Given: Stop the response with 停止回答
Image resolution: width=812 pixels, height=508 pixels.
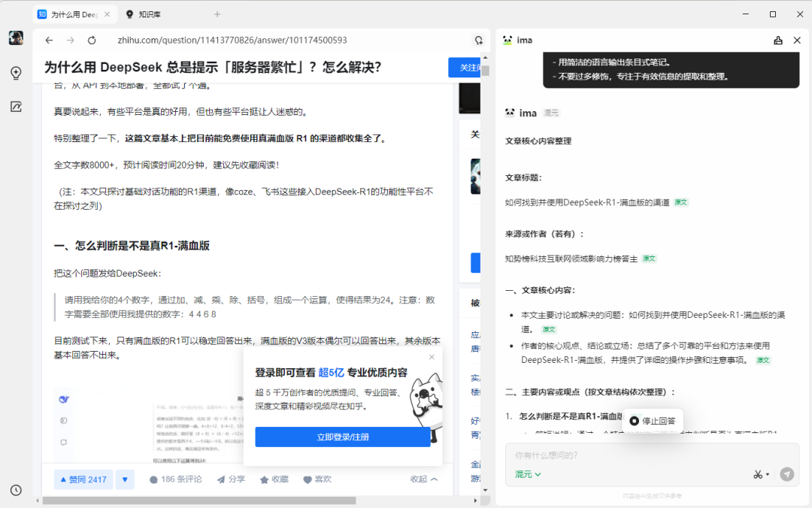Looking at the screenshot, I should (x=653, y=421).
